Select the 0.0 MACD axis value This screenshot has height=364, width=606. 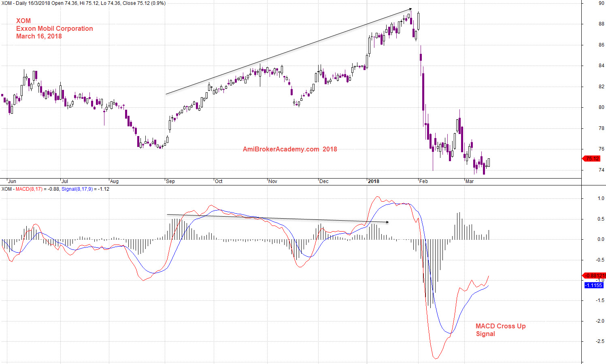pos(601,239)
